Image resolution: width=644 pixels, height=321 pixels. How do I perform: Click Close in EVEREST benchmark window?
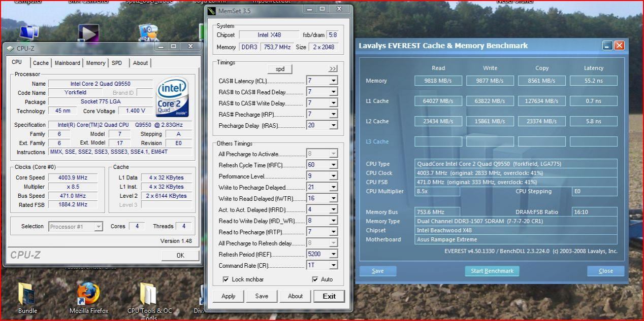pyautogui.click(x=606, y=271)
